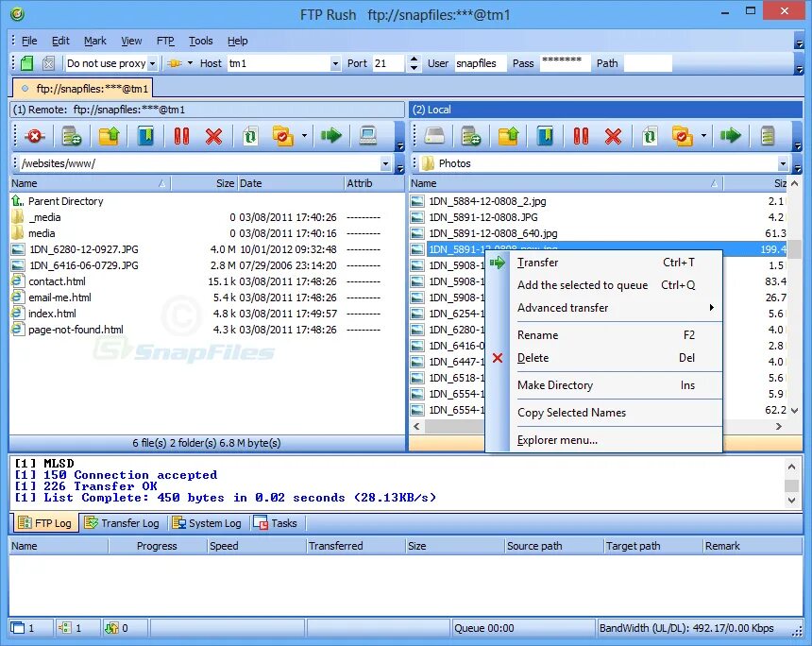Open the FTP menu
Screen dimensions: 812x646
click(x=165, y=41)
